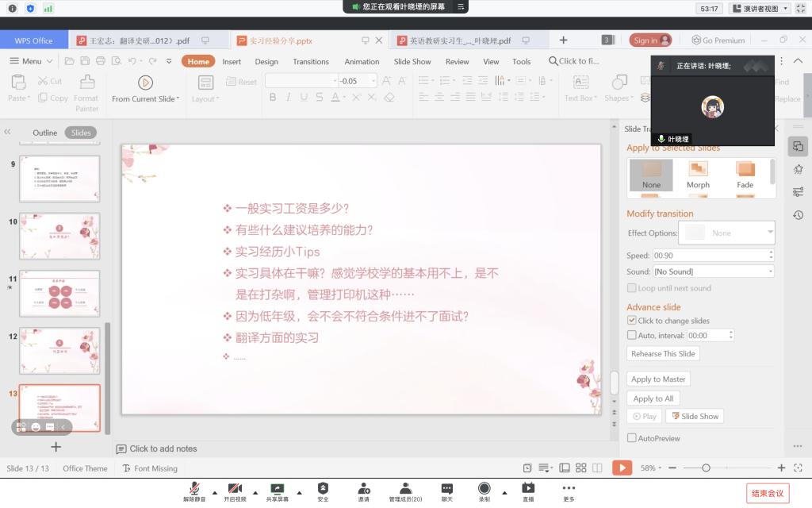Click the From Current Slide play icon
Screen dimensions: 812x508
pyautogui.click(x=145, y=82)
